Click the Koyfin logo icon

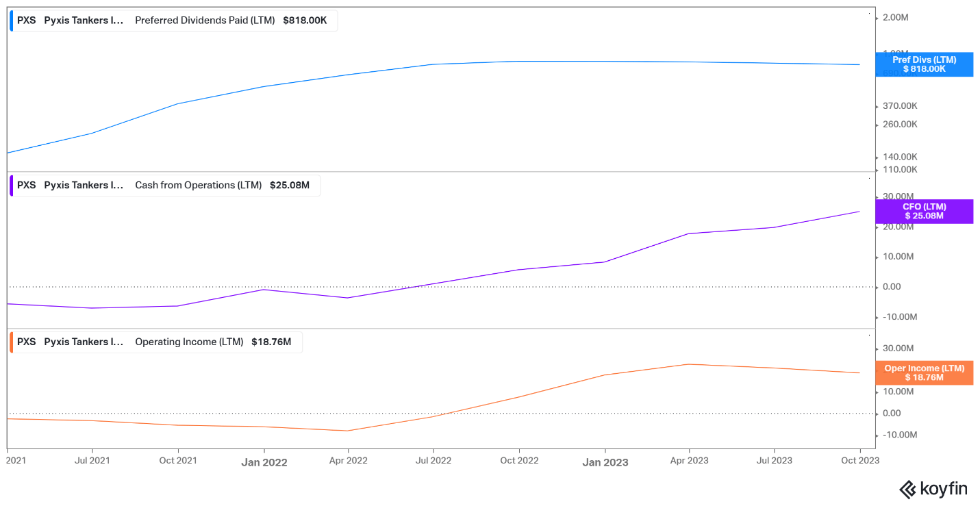[907, 489]
